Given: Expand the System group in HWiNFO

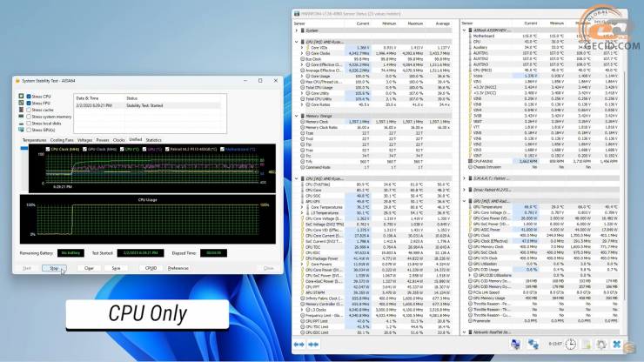Looking at the screenshot, I should coord(297,30).
